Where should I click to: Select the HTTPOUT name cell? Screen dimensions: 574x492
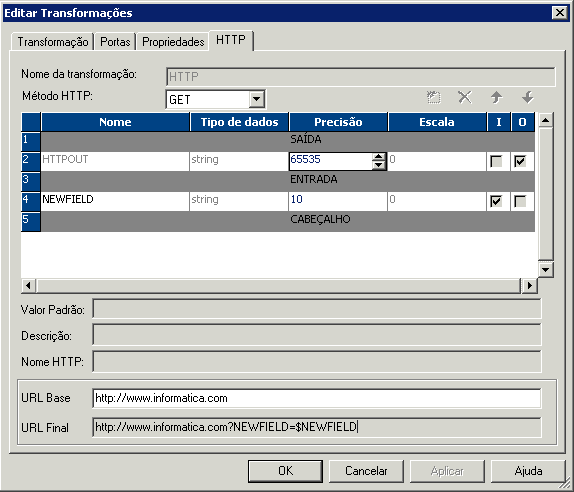(115, 161)
